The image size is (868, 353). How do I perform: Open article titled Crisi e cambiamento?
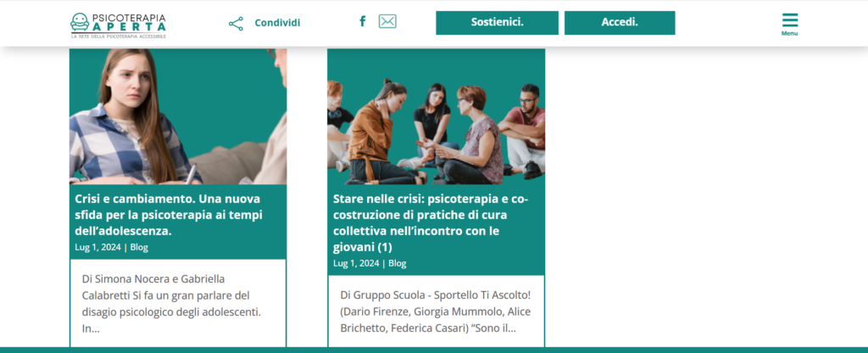pos(169,215)
